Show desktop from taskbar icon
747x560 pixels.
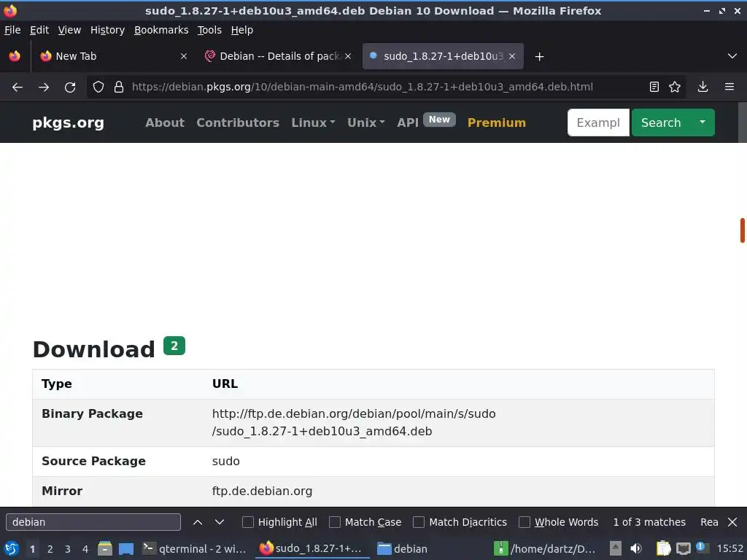pyautogui.click(x=126, y=548)
